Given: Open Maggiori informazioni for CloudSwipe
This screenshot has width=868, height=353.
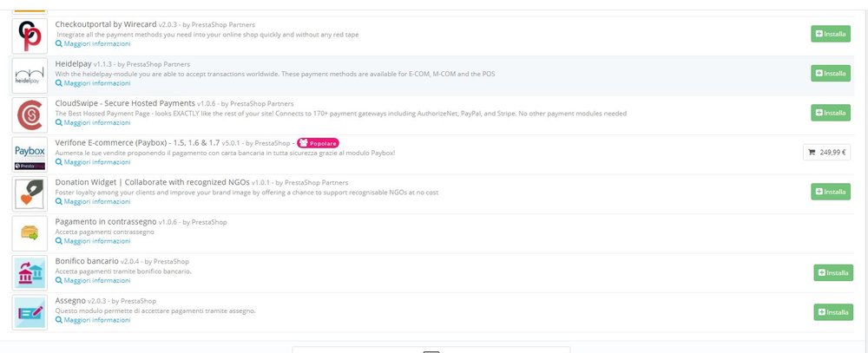Looking at the screenshot, I should point(93,122).
